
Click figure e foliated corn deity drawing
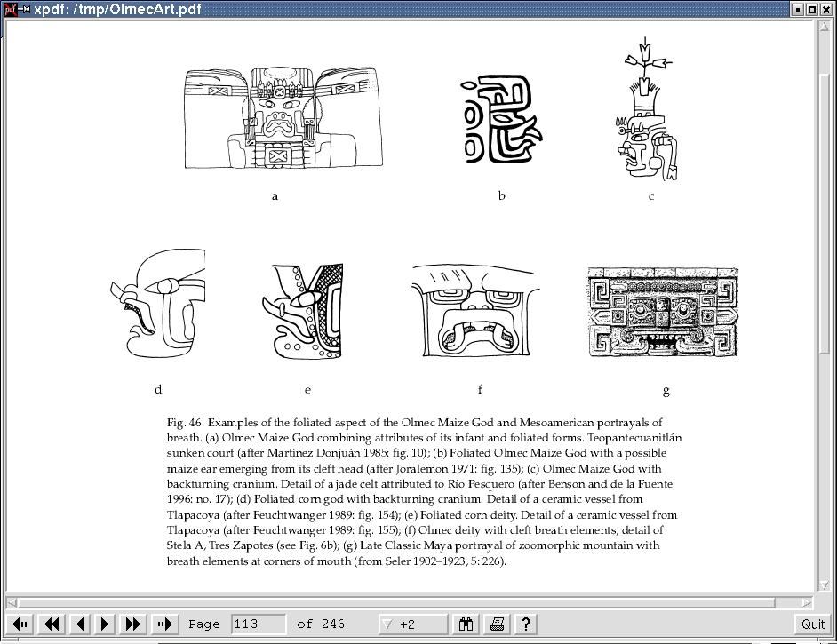click(303, 311)
